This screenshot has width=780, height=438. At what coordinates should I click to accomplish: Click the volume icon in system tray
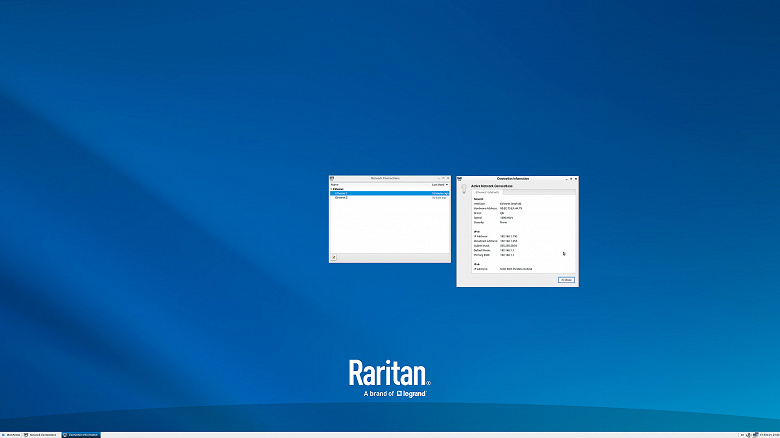click(x=748, y=435)
